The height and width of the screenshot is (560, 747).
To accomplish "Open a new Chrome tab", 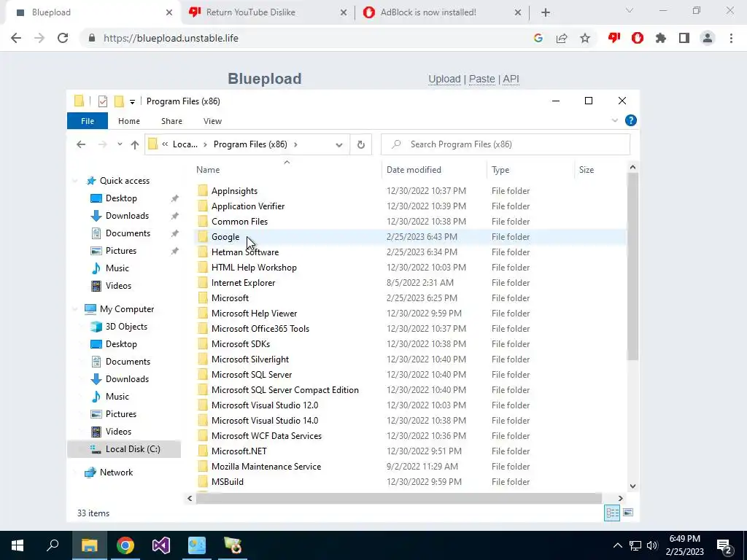I will pos(546,12).
